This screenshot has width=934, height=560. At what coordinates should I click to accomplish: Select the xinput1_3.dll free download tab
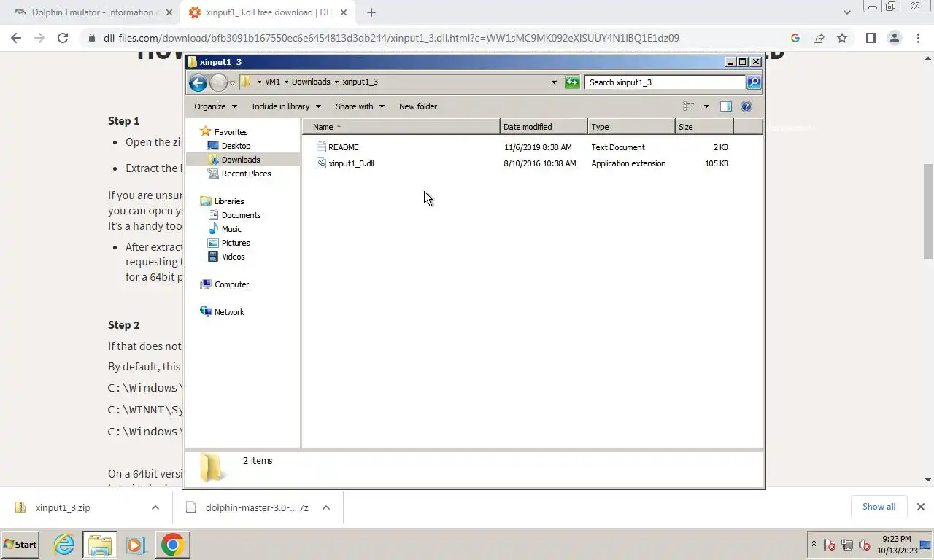tap(269, 12)
